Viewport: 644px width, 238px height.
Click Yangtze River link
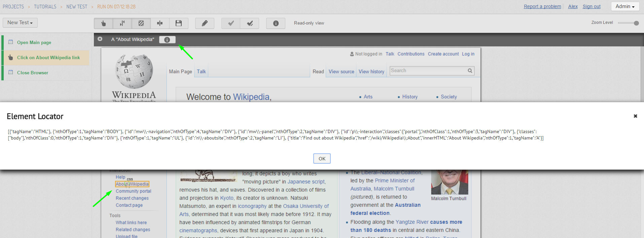coord(412,222)
